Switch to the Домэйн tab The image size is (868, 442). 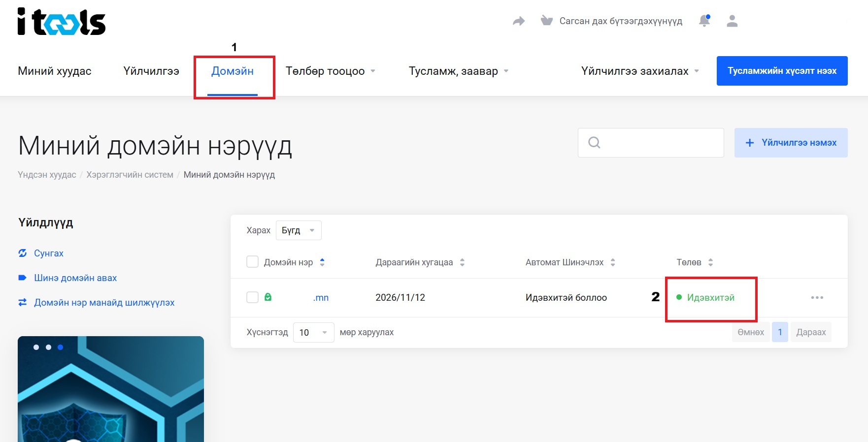(233, 71)
